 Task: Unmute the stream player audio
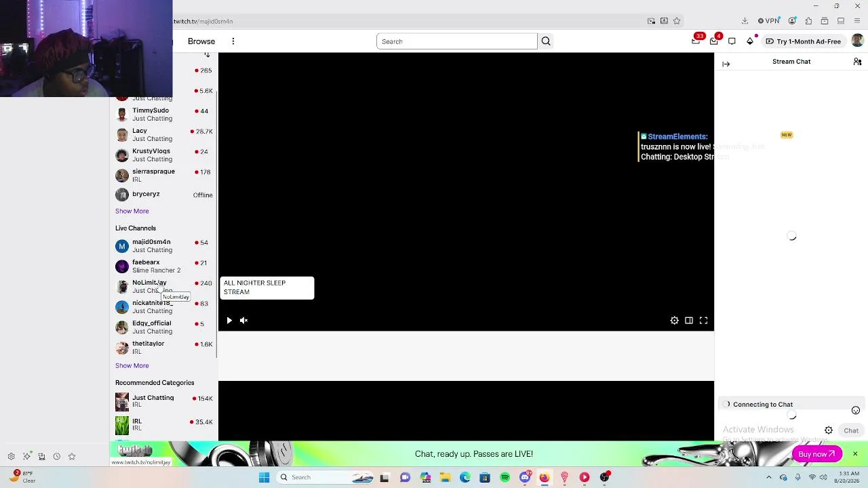click(x=244, y=321)
